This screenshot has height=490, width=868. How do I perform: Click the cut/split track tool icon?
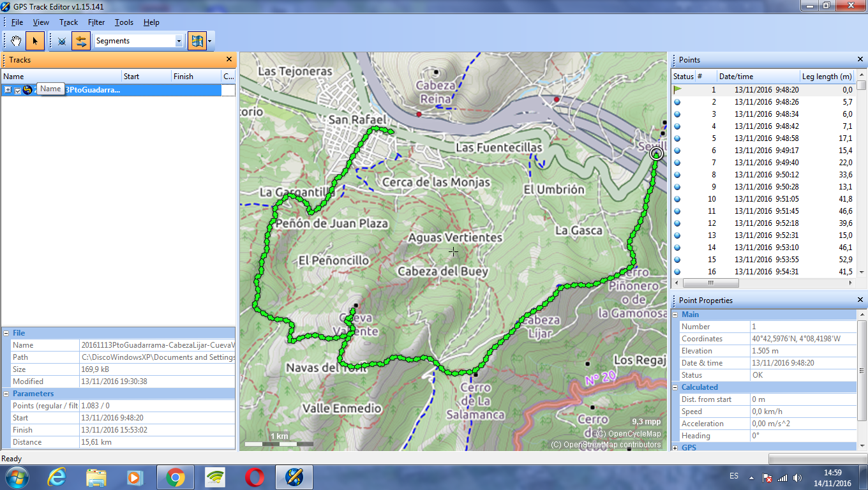[61, 41]
